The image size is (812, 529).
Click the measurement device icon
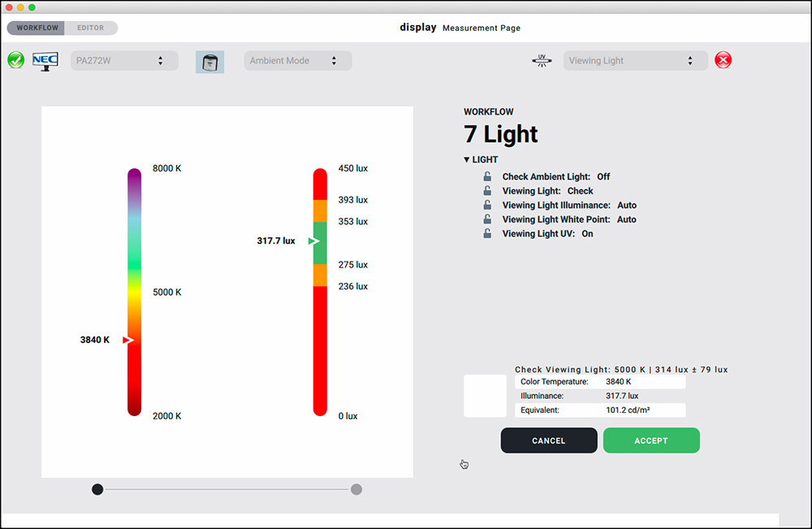209,62
